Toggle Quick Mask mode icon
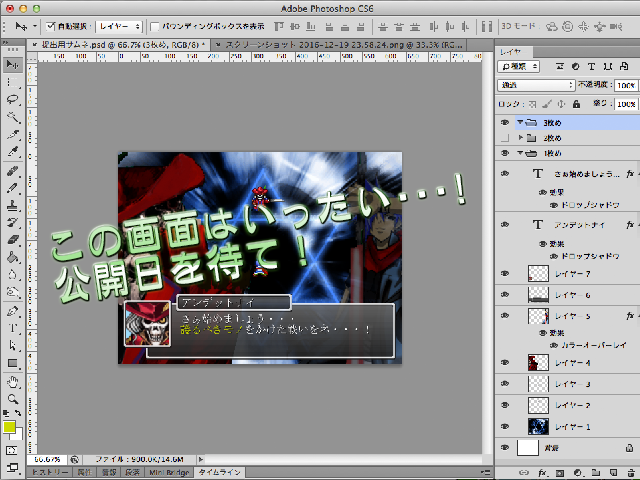This screenshot has width=640, height=480. tap(12, 451)
